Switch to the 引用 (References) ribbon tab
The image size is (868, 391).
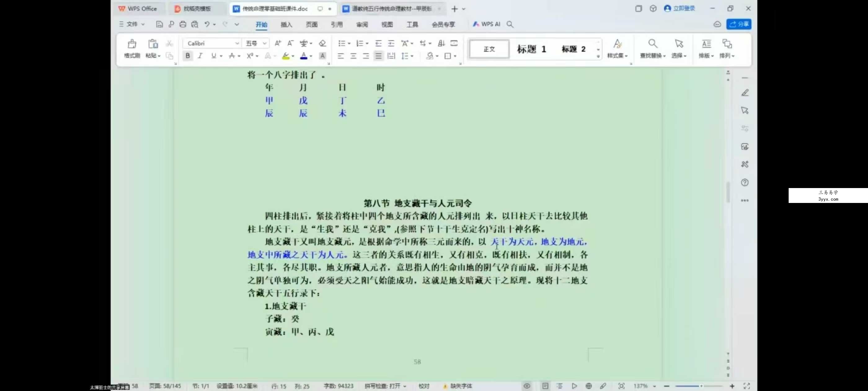(337, 24)
